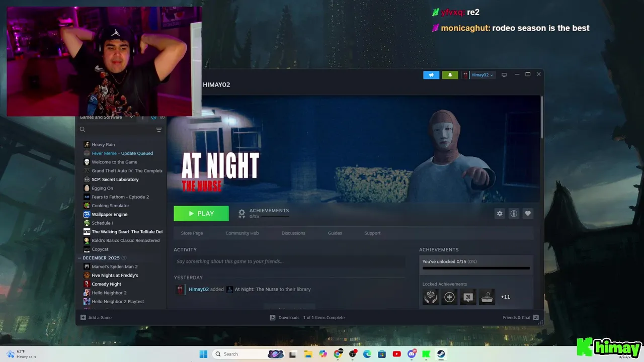Select Fears to Fathom - Episode 2
The image size is (644, 362).
point(121,197)
